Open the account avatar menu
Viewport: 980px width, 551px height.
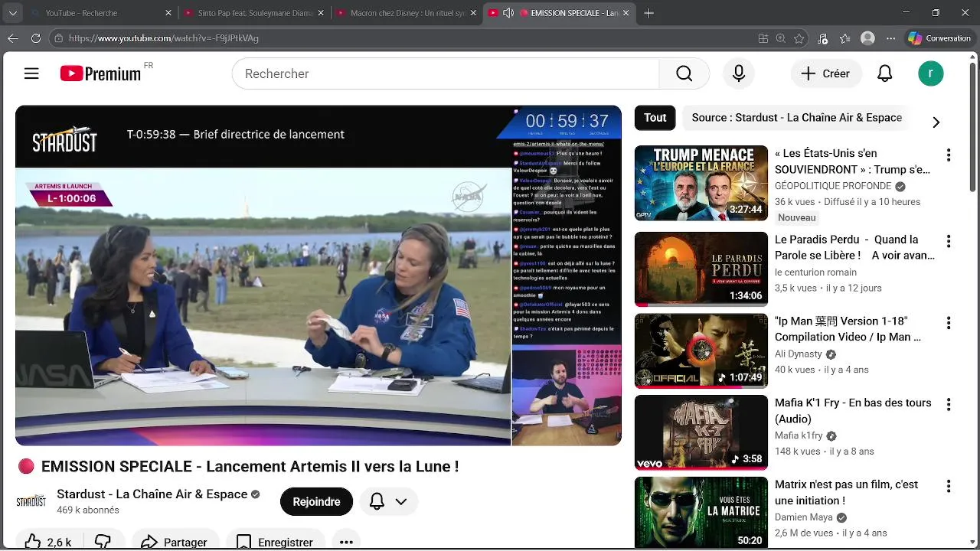click(931, 73)
